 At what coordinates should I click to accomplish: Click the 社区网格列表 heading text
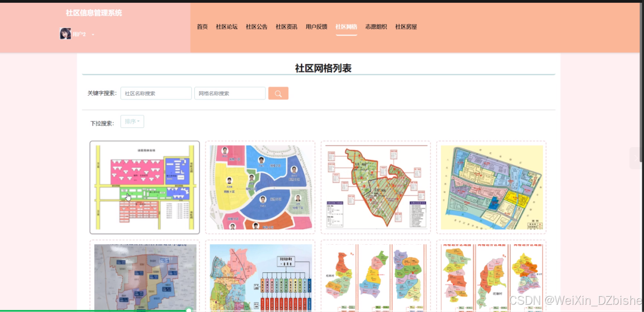point(323,68)
